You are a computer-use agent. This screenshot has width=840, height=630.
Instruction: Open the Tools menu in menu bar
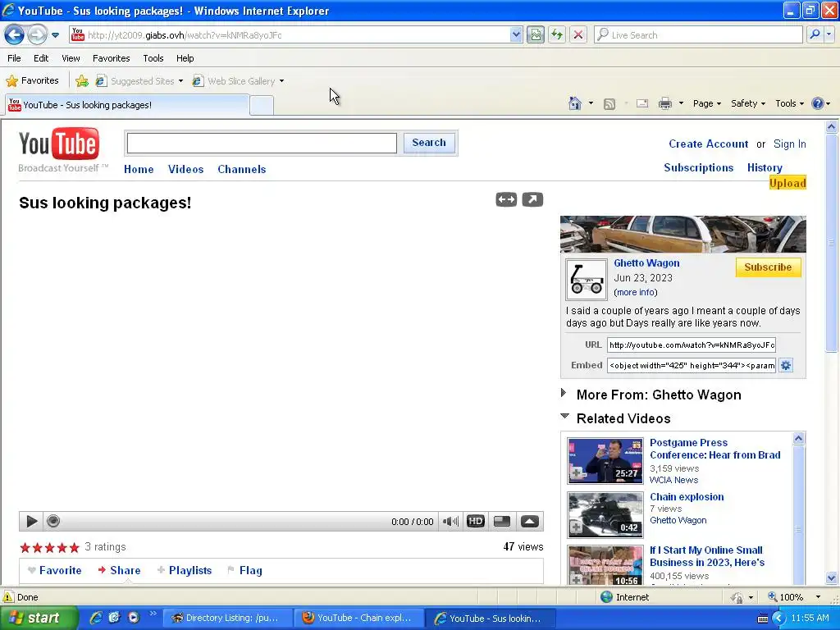tap(153, 58)
